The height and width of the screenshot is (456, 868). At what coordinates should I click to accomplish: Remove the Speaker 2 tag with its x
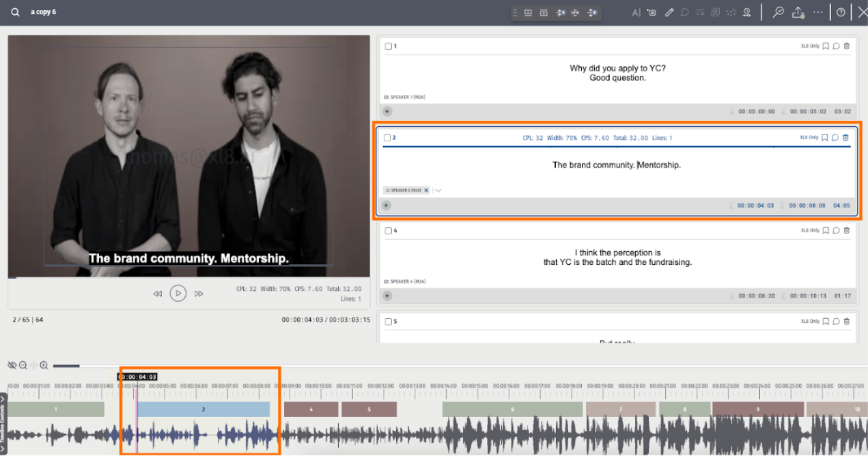[426, 190]
